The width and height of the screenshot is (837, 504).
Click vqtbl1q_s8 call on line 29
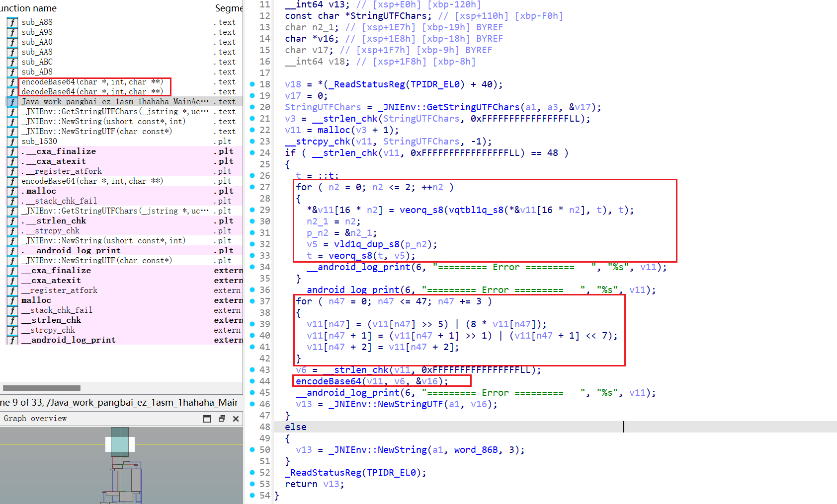476,210
